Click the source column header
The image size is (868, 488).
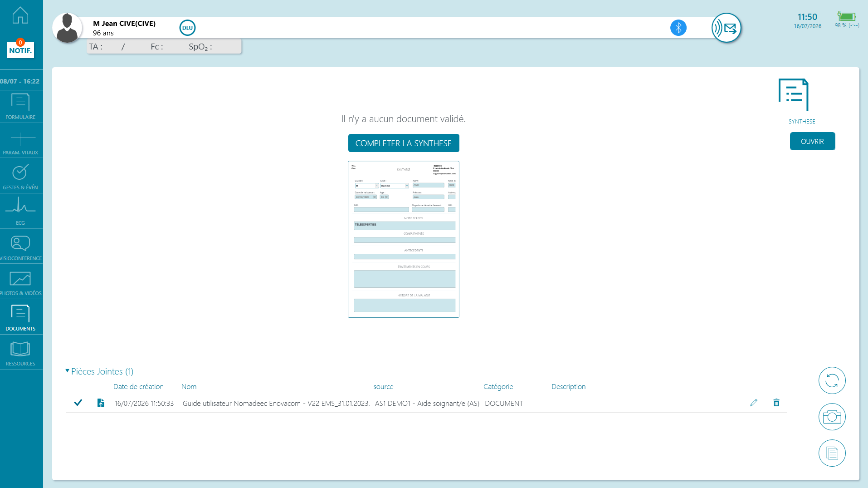click(383, 387)
